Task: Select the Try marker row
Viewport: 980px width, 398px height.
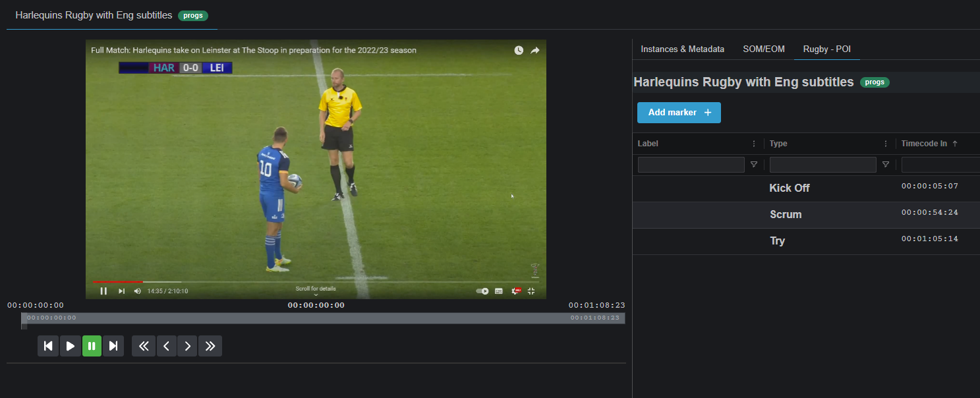Action: pos(806,241)
